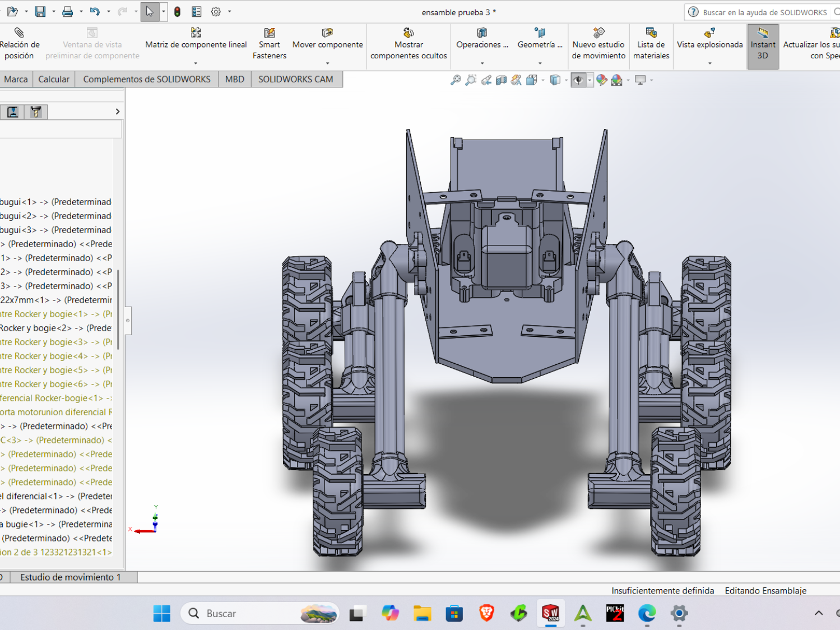Expand Vista explosionada dropdown arrow

click(x=710, y=63)
